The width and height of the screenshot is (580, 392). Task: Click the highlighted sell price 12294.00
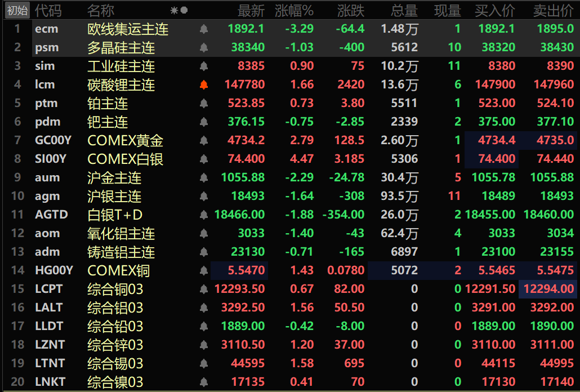[x=548, y=289]
